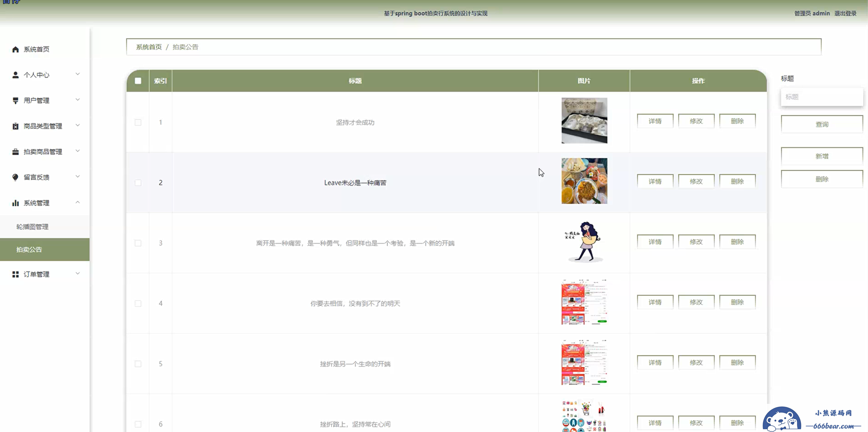Click the 标题 search input field
This screenshot has height=432, width=868.
pos(822,97)
